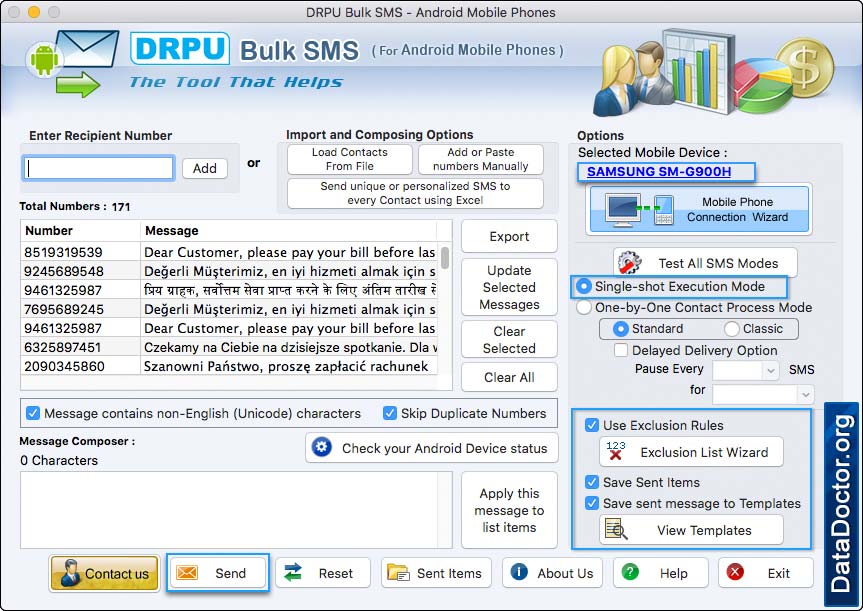Choose the Classic radio option
The height and width of the screenshot is (611, 863).
pos(731,329)
